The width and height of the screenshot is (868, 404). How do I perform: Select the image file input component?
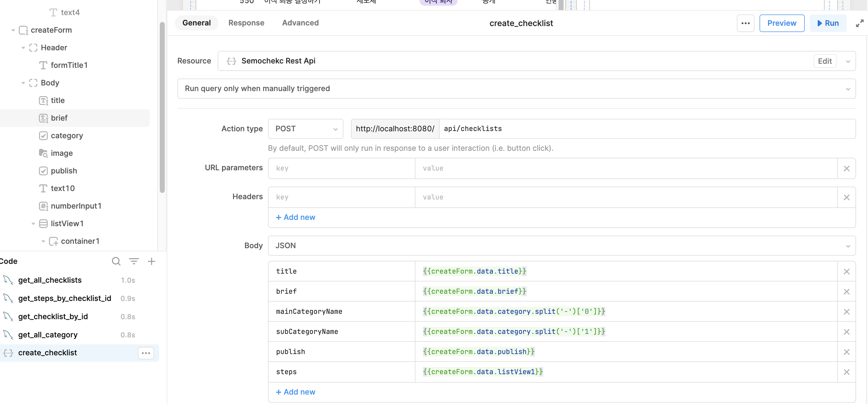point(62,153)
